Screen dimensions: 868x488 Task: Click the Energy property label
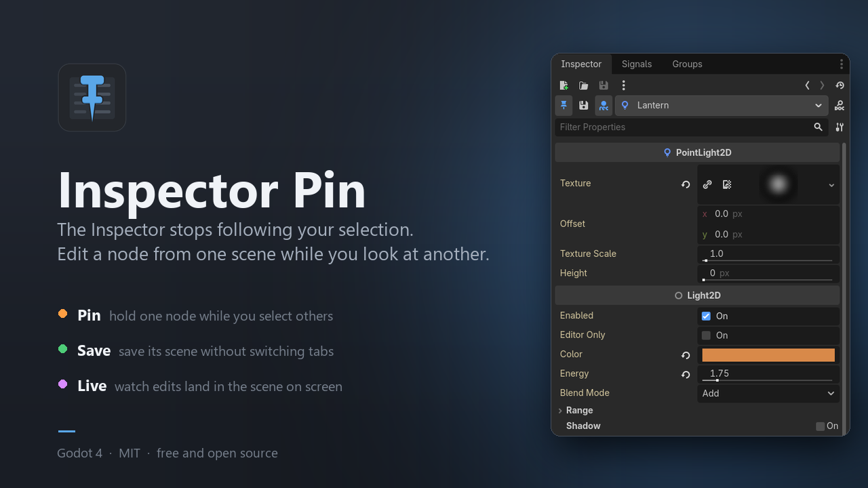pos(574,374)
